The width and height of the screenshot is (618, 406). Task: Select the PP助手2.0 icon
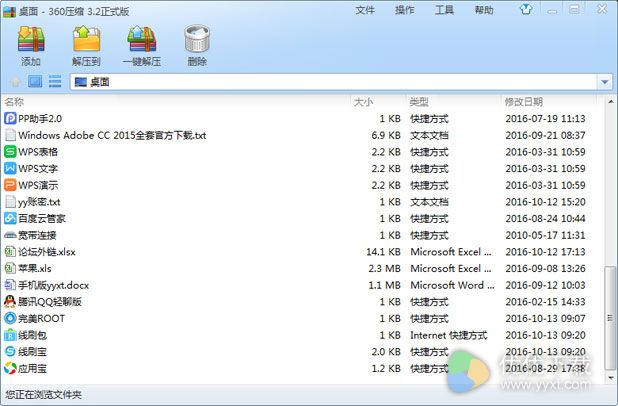[x=10, y=118]
